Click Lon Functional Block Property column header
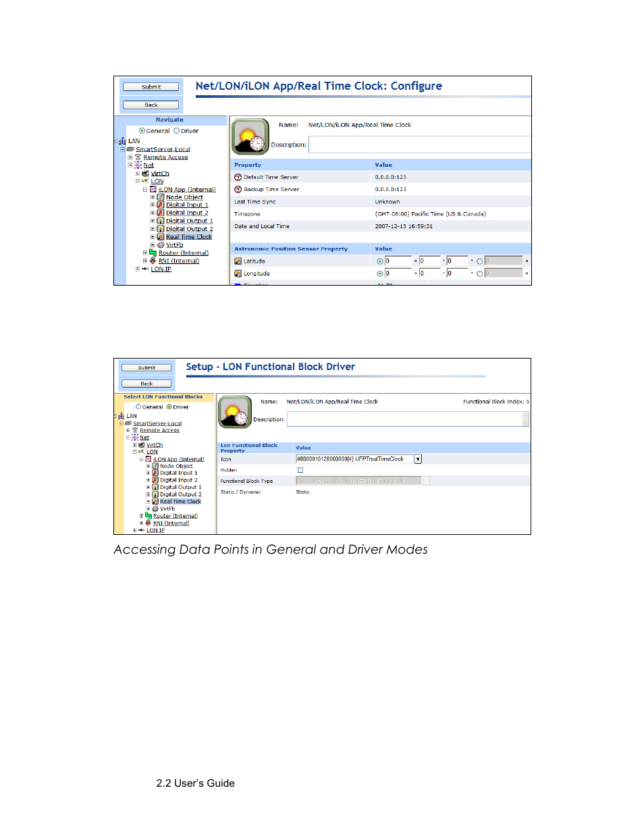The width and height of the screenshot is (644, 834). coord(255,448)
